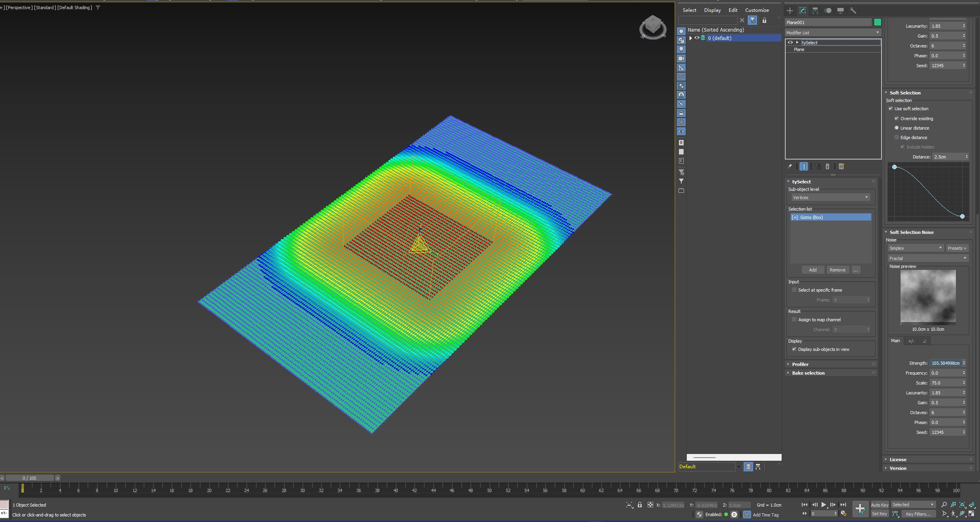Toggle display cameras filter in Scene Explorer

pos(681,58)
